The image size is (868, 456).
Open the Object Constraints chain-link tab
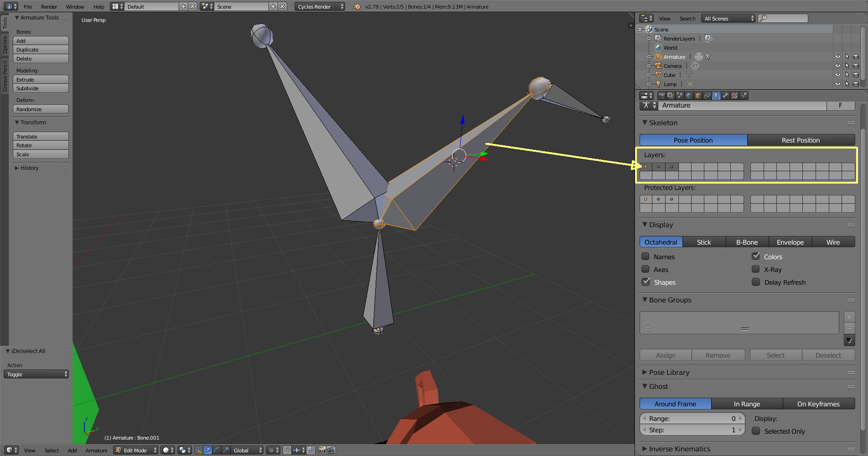coord(707,96)
